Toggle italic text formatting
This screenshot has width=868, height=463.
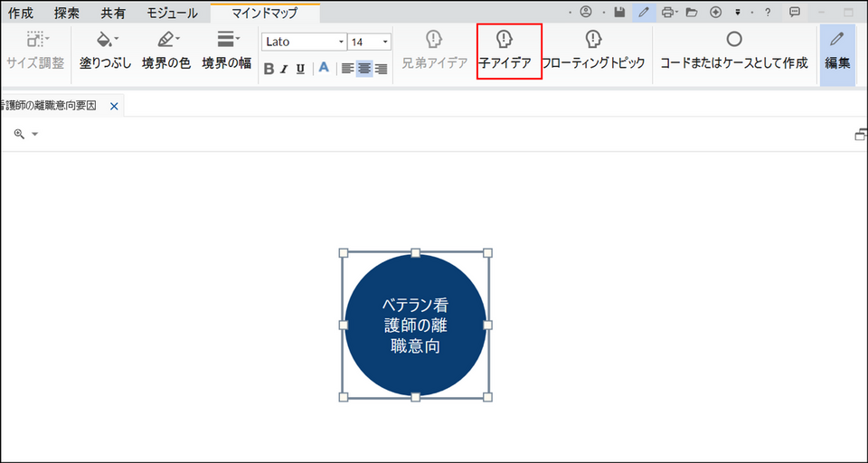tap(284, 69)
